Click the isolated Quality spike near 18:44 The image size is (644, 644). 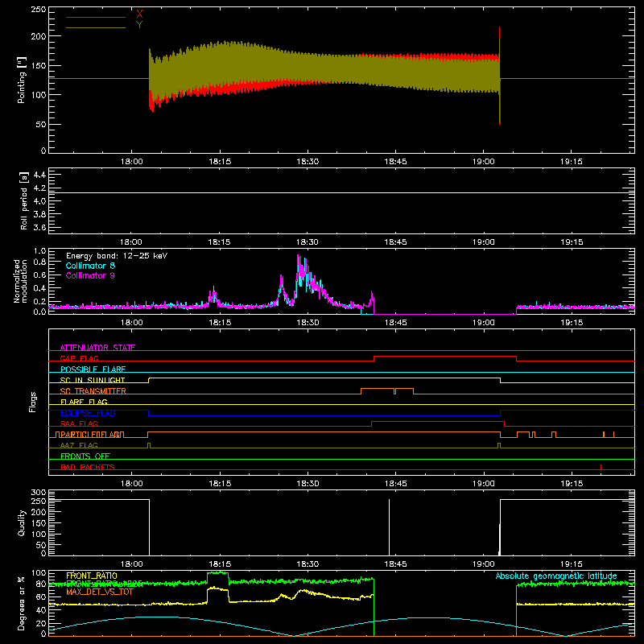[x=389, y=527]
